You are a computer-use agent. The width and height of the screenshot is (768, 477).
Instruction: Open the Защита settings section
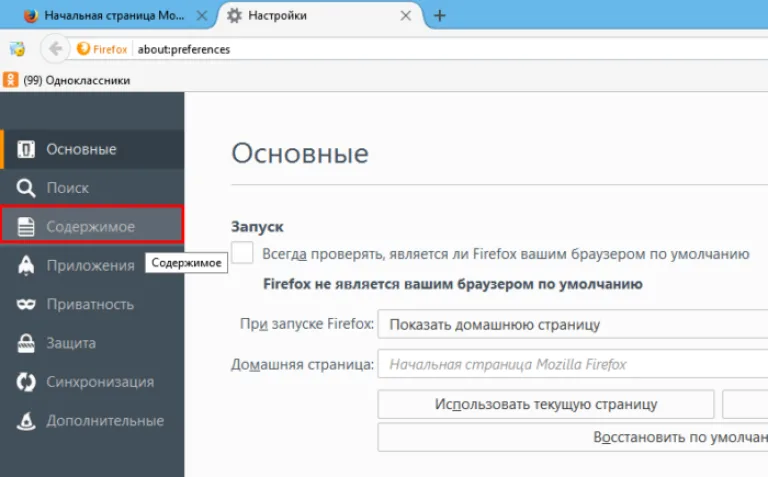click(x=92, y=343)
